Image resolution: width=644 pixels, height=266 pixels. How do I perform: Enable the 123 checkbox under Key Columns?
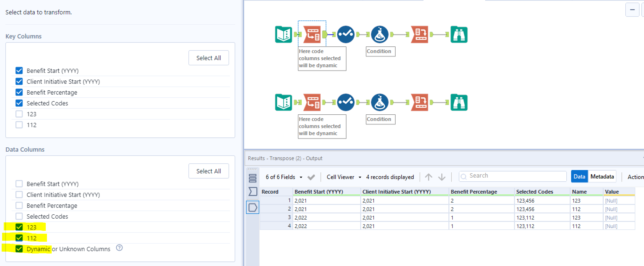tap(19, 114)
